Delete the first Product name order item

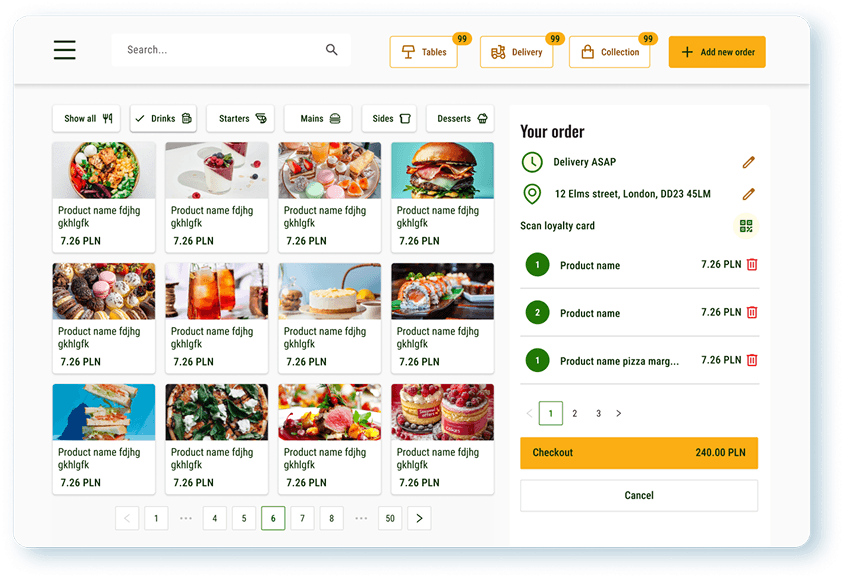click(752, 265)
